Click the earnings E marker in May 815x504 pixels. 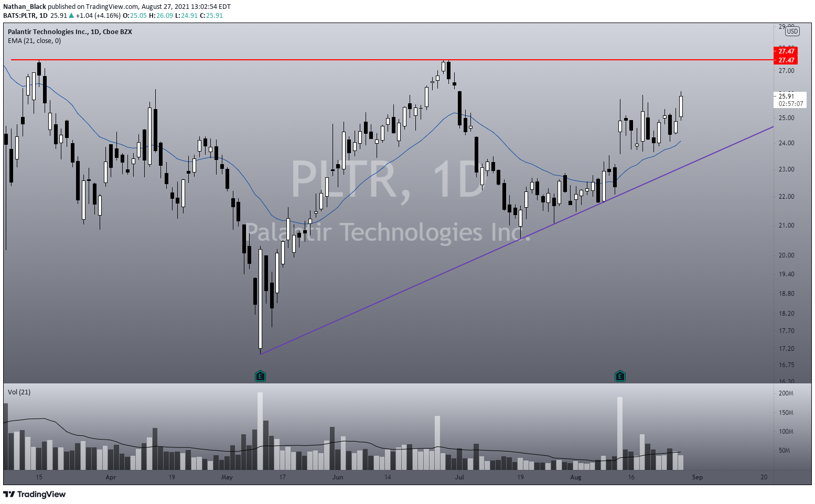tap(260, 376)
